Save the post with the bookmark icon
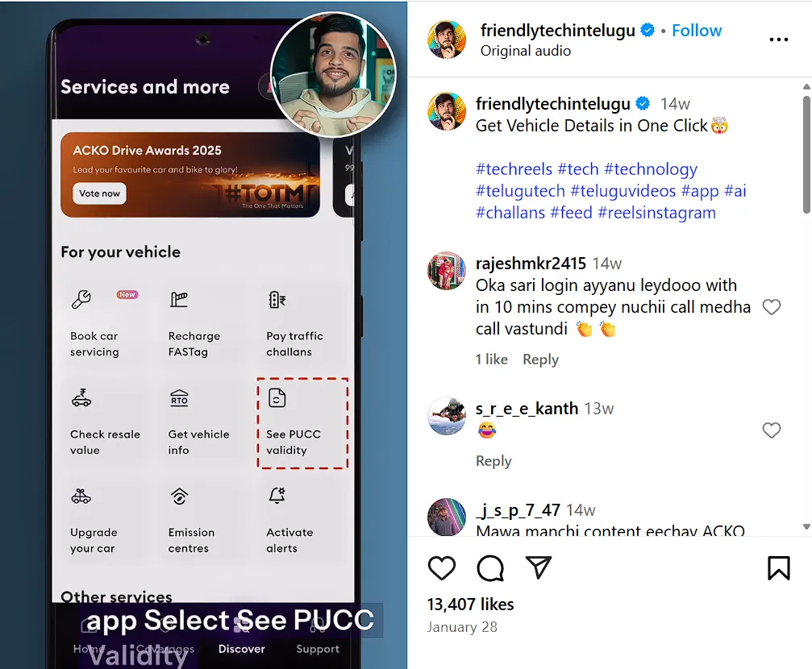The width and height of the screenshot is (812, 669). [778, 568]
